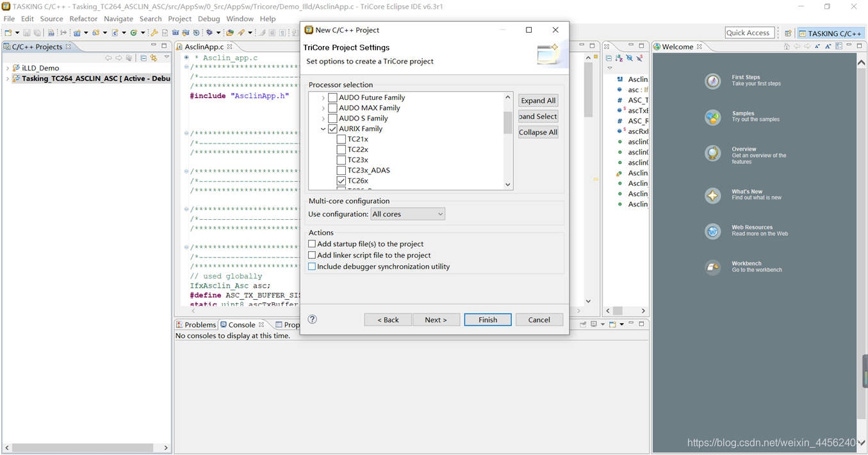This screenshot has height=455, width=868.
Task: Open the File menu
Action: [x=9, y=19]
